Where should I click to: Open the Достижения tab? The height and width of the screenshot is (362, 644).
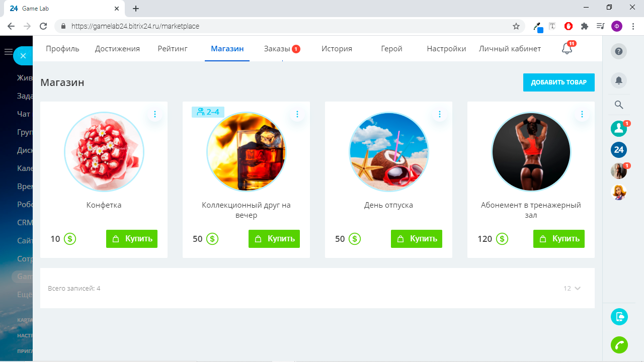117,49
